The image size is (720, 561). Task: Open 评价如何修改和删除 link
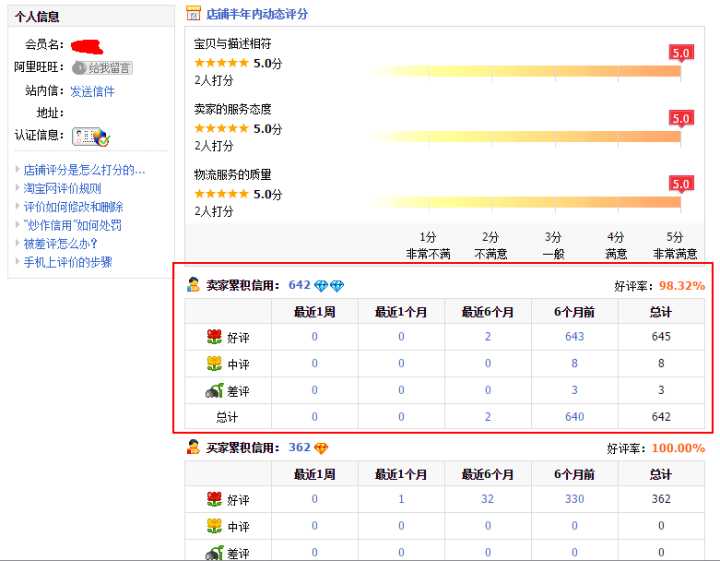pyautogui.click(x=73, y=207)
